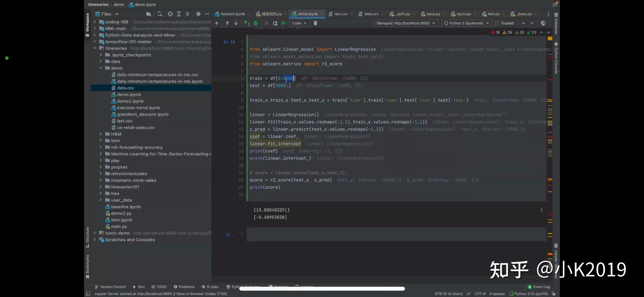
Task: Restart the kernel icon
Action: click(x=275, y=23)
